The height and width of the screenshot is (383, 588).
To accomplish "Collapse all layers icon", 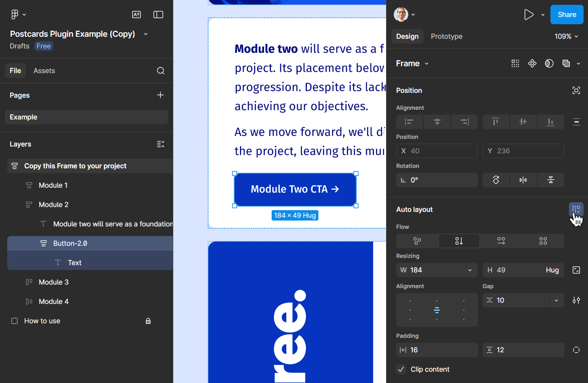I will tap(161, 144).
